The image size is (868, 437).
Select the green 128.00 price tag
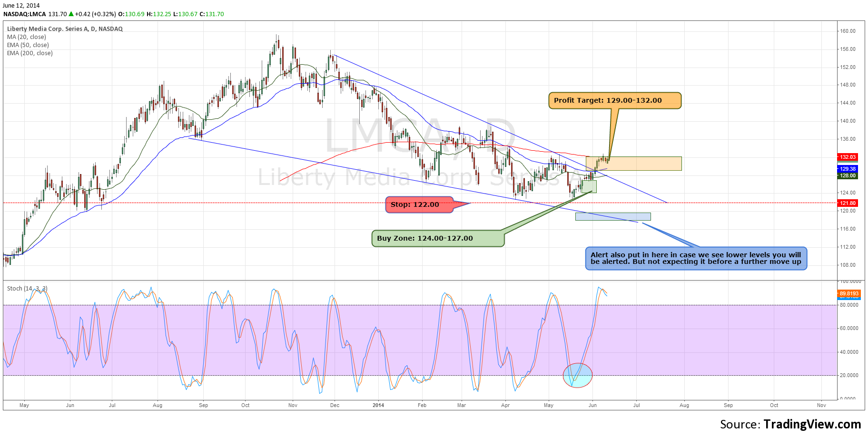pos(847,175)
